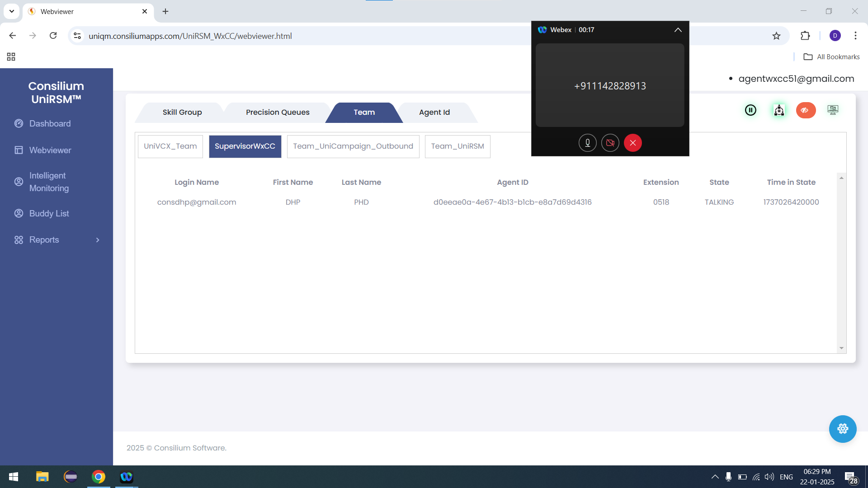Open Intelligent Monitoring in sidebar

[x=49, y=182]
